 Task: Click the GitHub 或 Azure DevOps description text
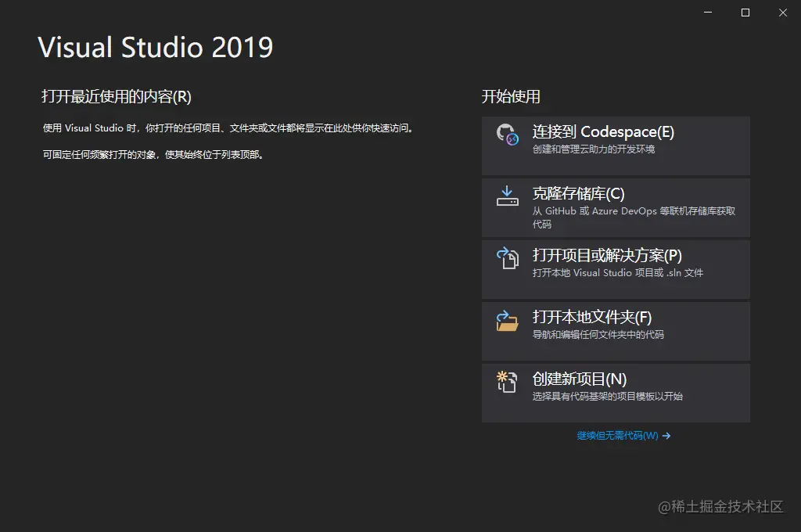[634, 217]
